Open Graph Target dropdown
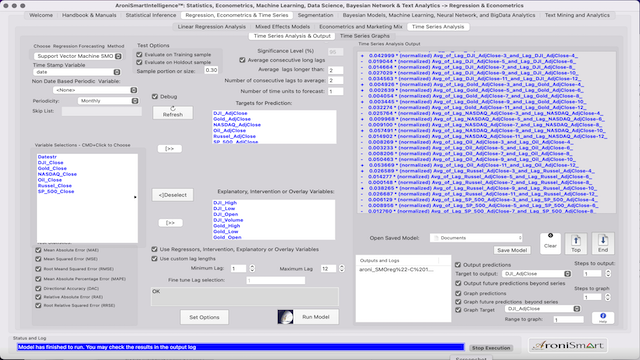The image size is (640, 360). (x=542, y=309)
